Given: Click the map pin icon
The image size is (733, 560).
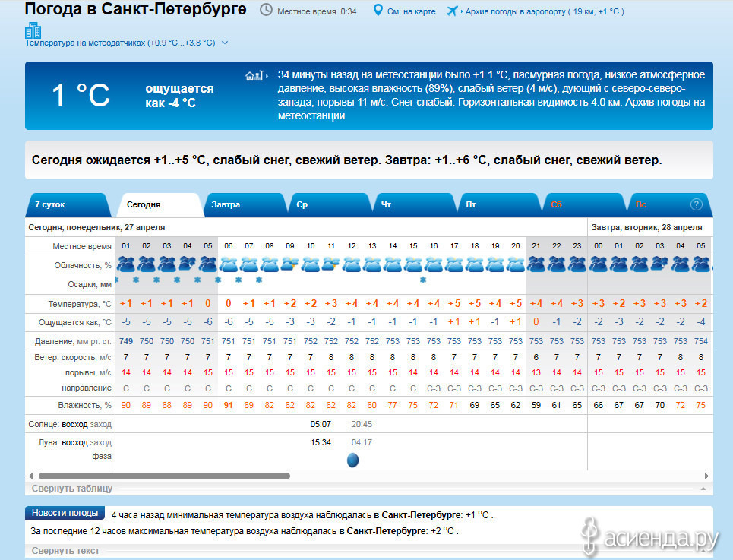Looking at the screenshot, I should pyautogui.click(x=378, y=11).
